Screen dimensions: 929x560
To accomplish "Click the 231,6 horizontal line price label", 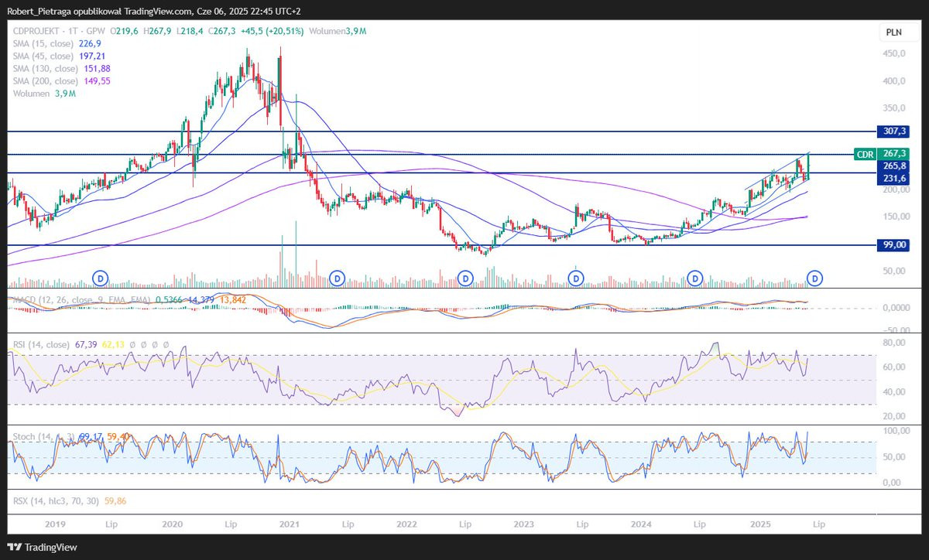I will tap(894, 179).
